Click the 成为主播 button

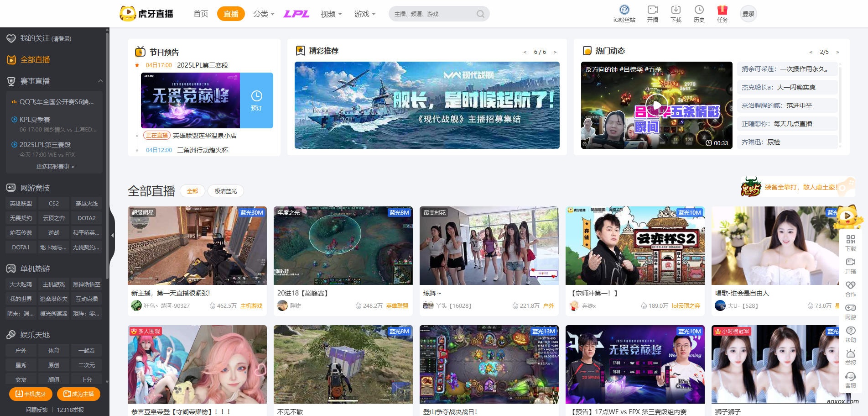[x=78, y=394]
